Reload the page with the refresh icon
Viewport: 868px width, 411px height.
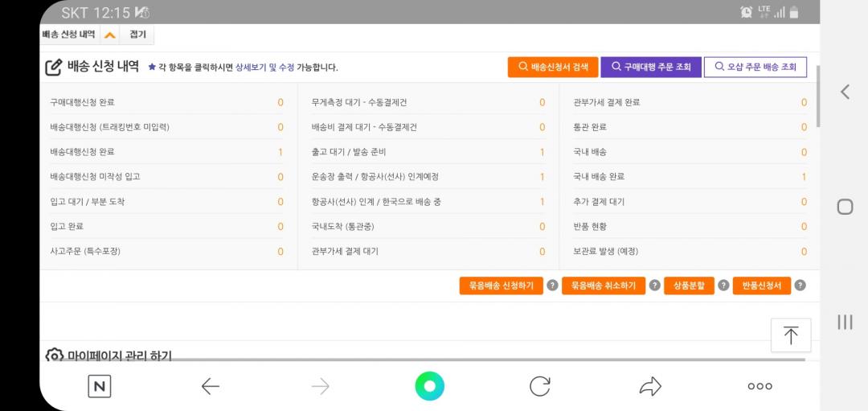point(540,387)
